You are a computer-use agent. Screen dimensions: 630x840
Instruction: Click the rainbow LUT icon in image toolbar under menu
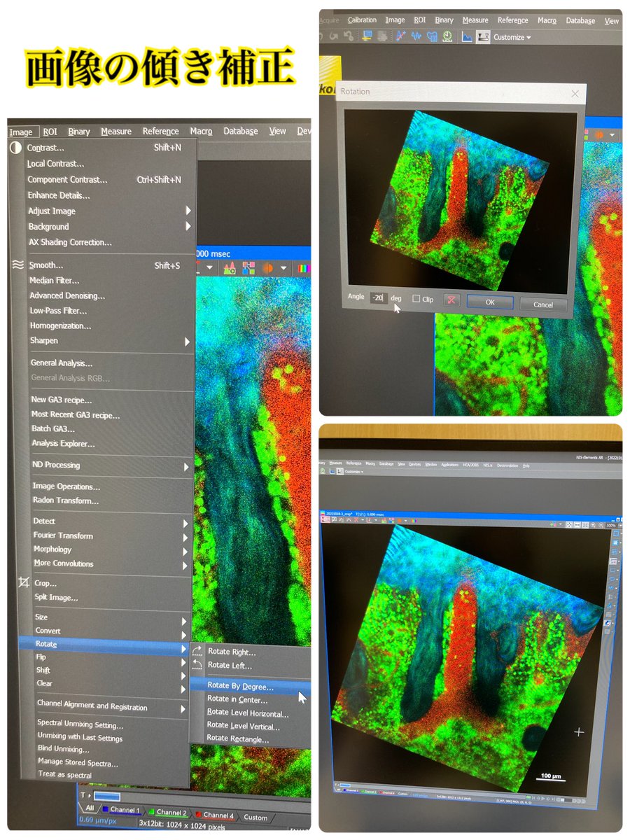pos(304,267)
